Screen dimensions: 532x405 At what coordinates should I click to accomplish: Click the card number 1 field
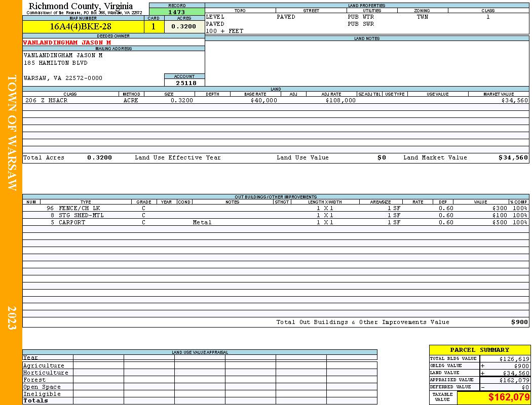[x=154, y=26]
